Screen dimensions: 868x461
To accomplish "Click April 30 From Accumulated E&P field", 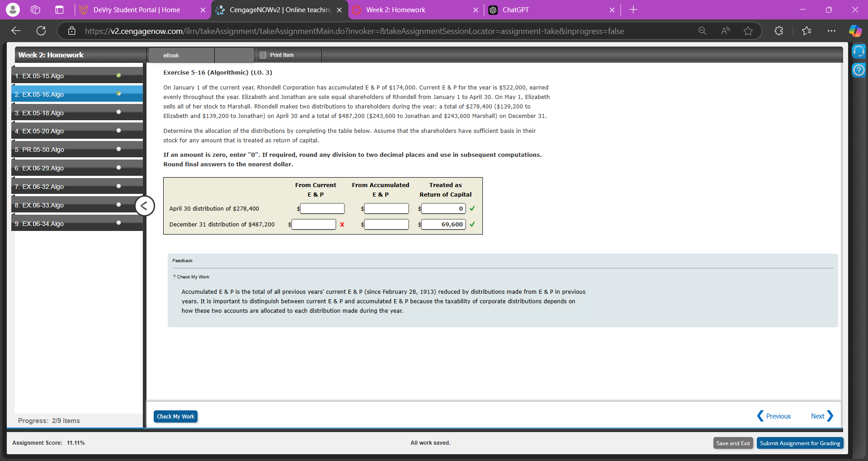I will pos(387,208).
